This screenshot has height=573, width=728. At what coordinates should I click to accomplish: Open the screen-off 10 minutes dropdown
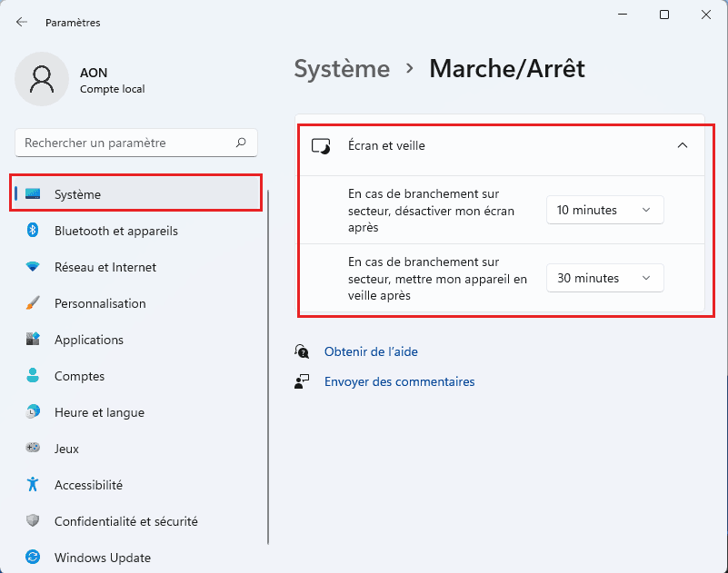click(604, 210)
